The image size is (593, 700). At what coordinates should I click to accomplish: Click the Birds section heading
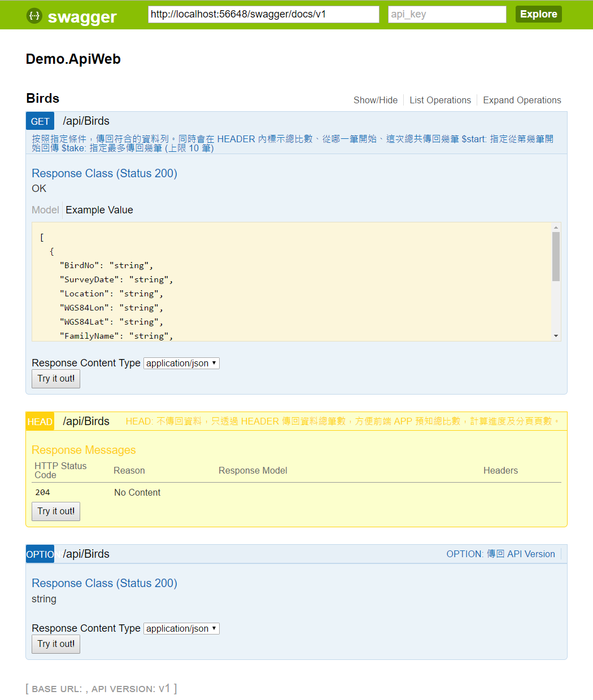42,98
